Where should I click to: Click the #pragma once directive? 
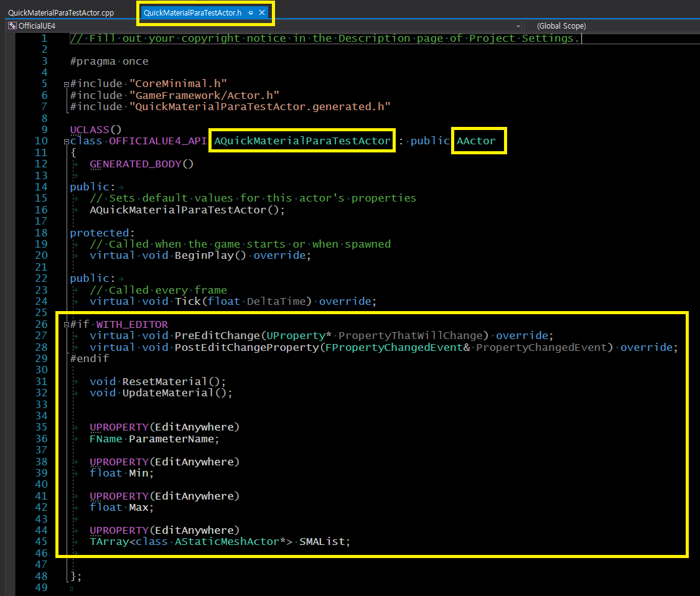[x=109, y=61]
